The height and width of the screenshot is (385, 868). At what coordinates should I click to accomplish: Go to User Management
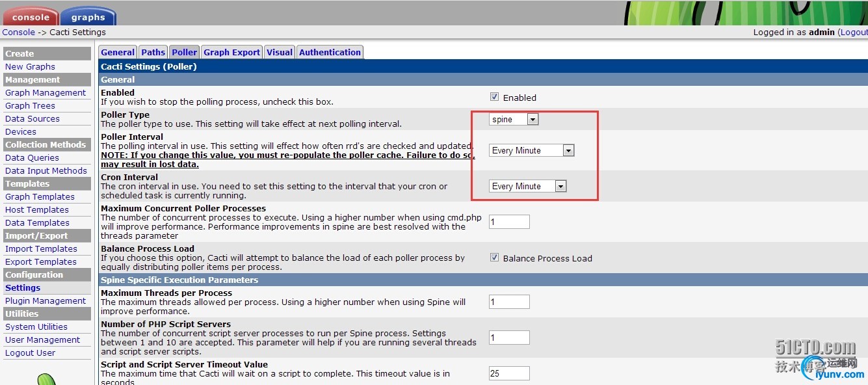tap(43, 339)
